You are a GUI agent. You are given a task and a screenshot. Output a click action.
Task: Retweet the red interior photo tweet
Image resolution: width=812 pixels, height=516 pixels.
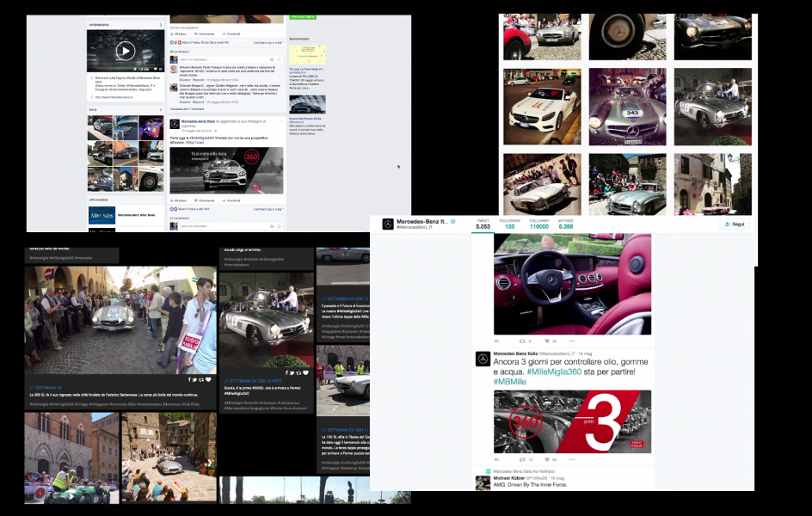click(x=522, y=341)
